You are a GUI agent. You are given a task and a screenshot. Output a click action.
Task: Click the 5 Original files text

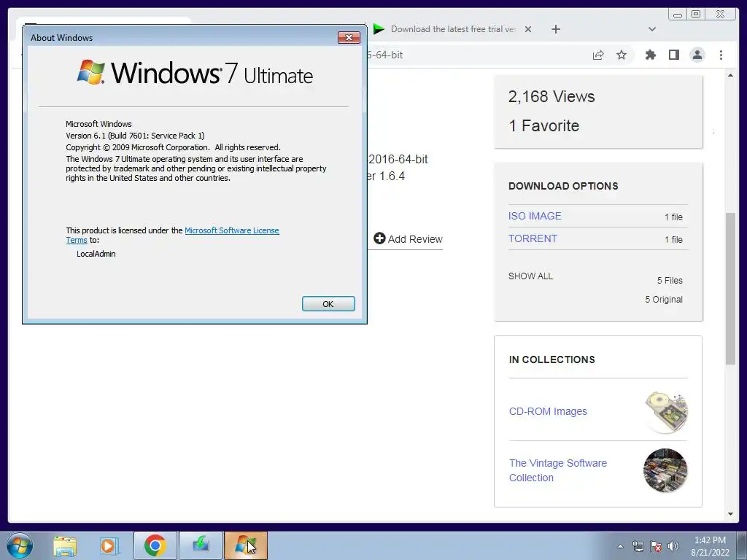point(664,300)
